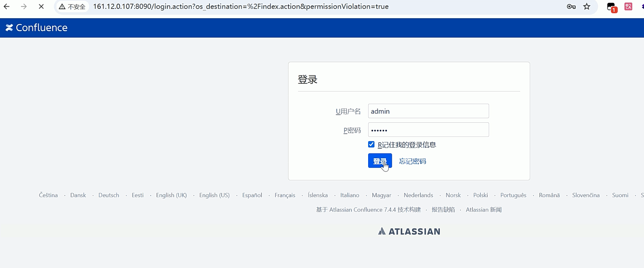
Task: Click the URL in the address bar
Action: point(241,6)
